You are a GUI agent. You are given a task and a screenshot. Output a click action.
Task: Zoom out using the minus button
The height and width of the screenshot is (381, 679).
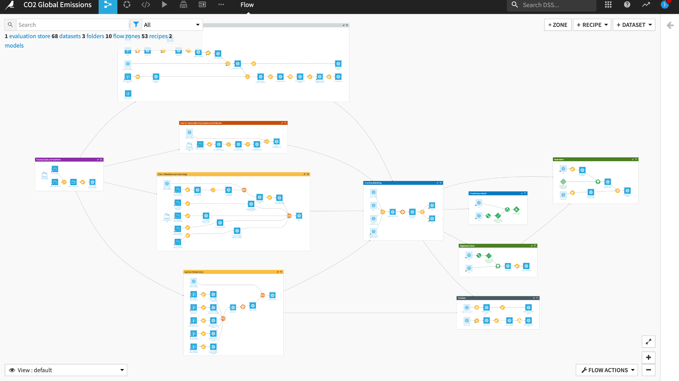[x=648, y=370]
